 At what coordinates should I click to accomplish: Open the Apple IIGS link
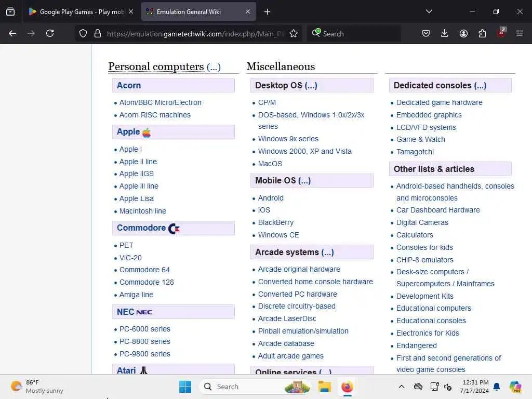pyautogui.click(x=137, y=174)
